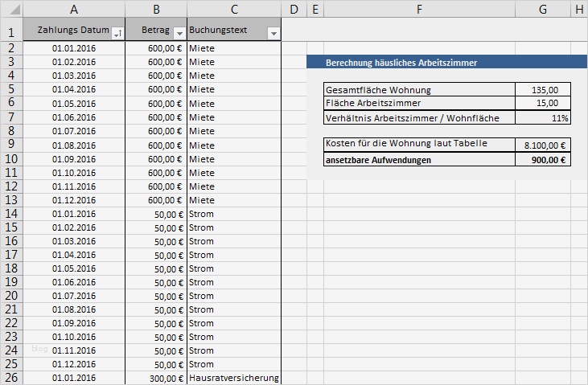Click the Strom cell in row 25

coord(234,364)
